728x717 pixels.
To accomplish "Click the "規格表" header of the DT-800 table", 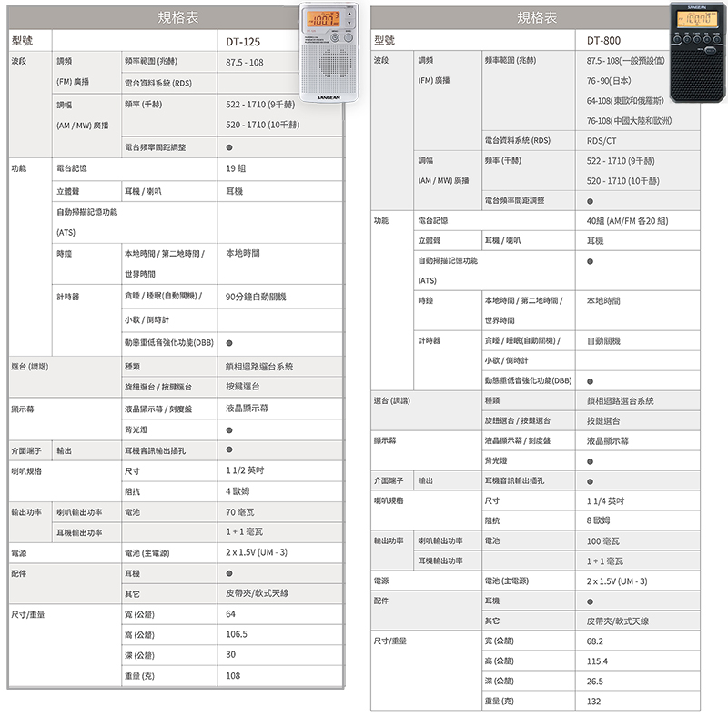I will [537, 17].
